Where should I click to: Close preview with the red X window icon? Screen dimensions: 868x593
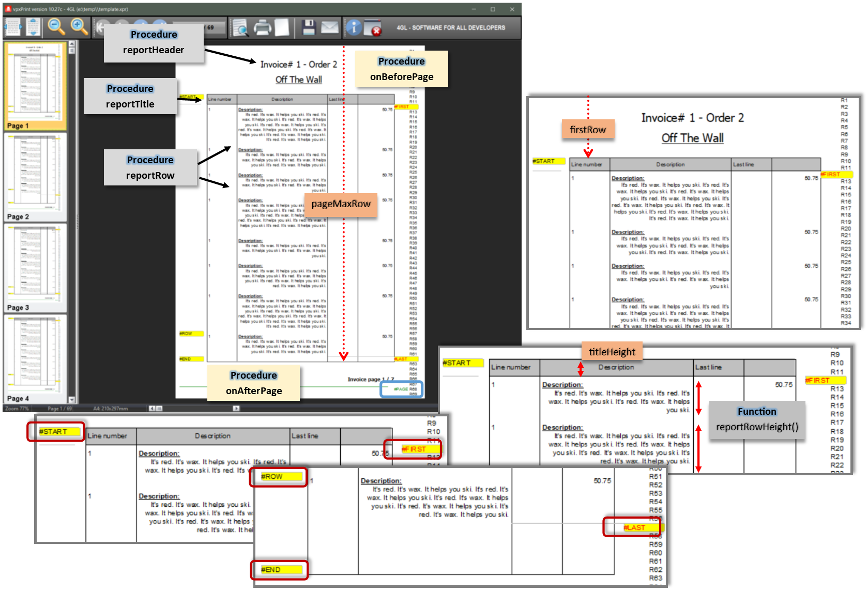[372, 28]
